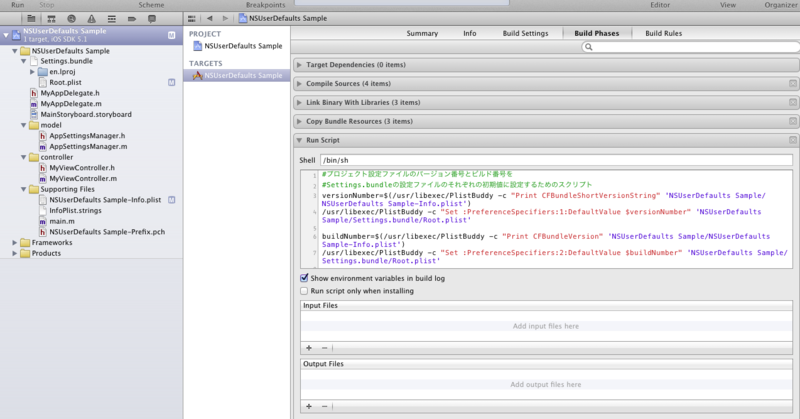This screenshot has height=419, width=800.
Task: Collapse the controller group
Action: coord(23,158)
